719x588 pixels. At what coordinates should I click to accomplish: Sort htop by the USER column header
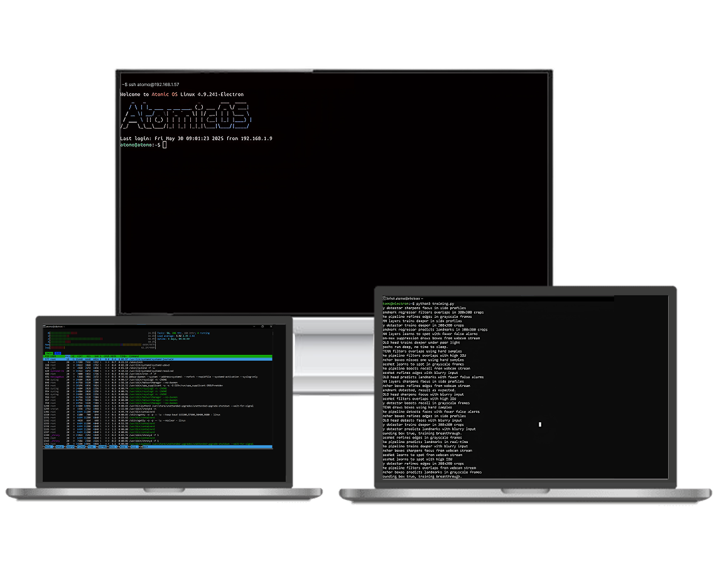tap(53, 356)
